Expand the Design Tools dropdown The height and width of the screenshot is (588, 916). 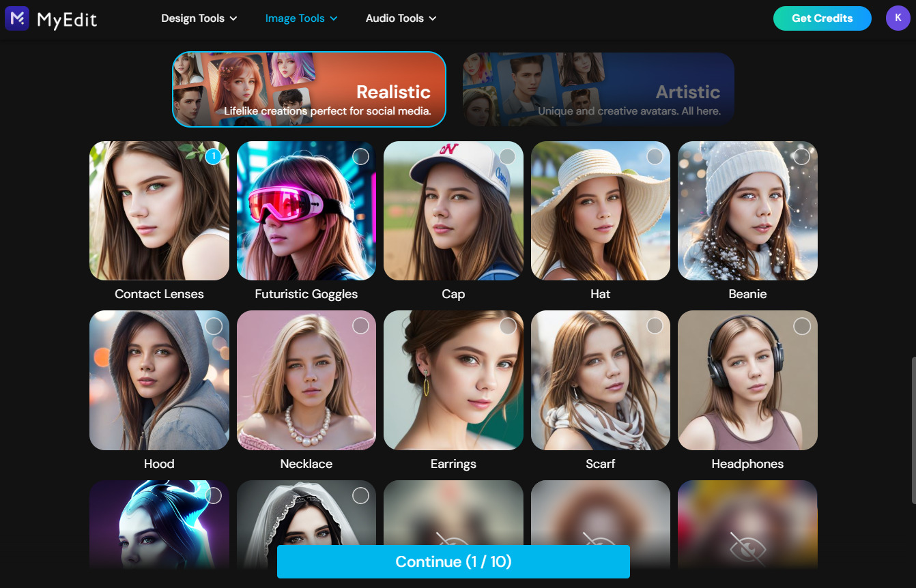pos(199,18)
